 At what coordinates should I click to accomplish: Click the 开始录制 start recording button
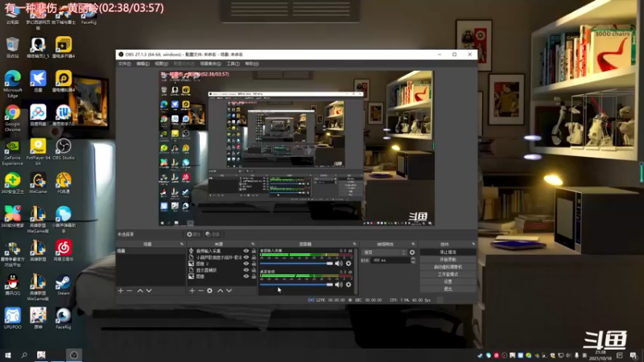448,259
